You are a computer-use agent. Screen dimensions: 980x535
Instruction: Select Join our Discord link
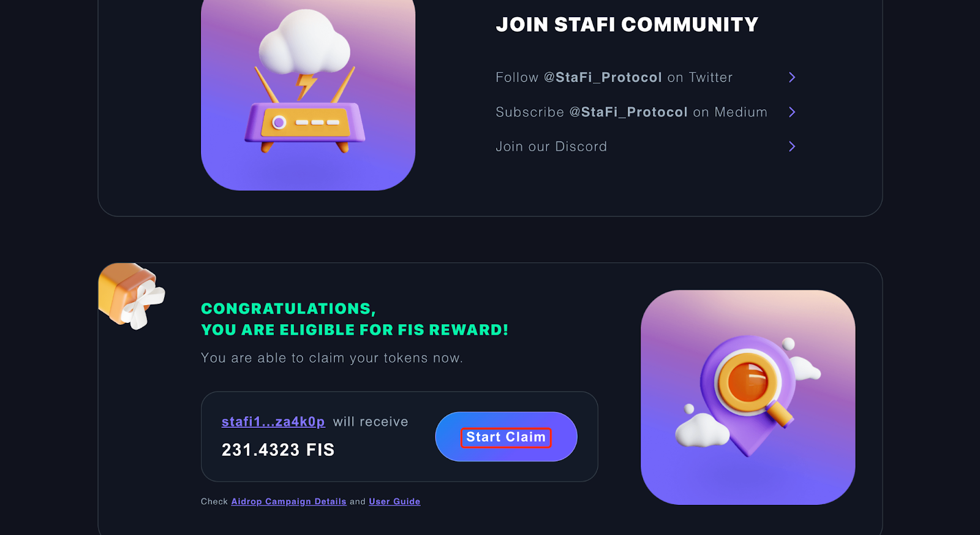point(551,146)
